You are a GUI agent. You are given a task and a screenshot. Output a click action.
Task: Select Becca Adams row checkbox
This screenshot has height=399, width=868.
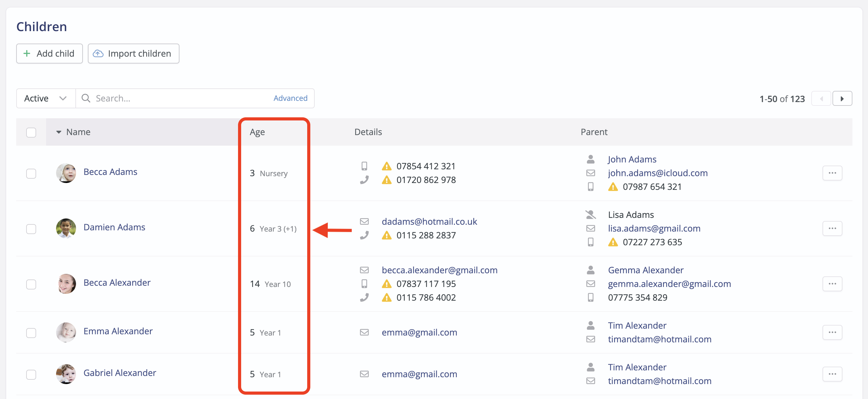coord(31,173)
